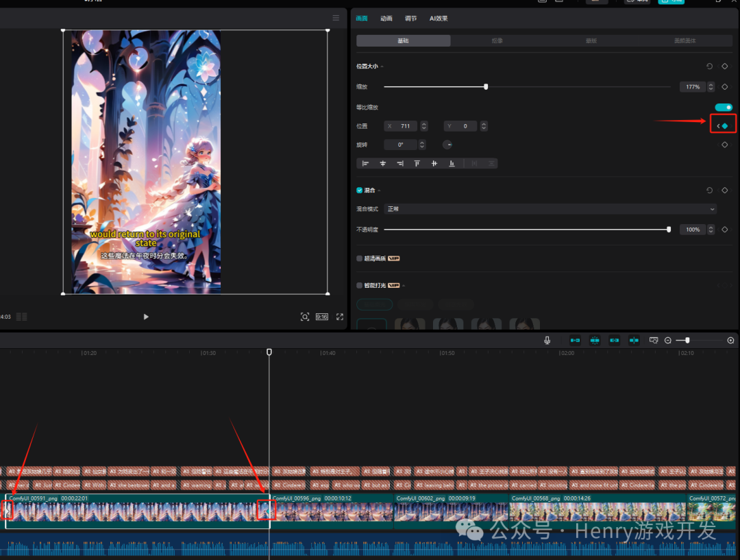
Task: Open the 混合模式 dropdown showing 正常
Action: click(550, 208)
